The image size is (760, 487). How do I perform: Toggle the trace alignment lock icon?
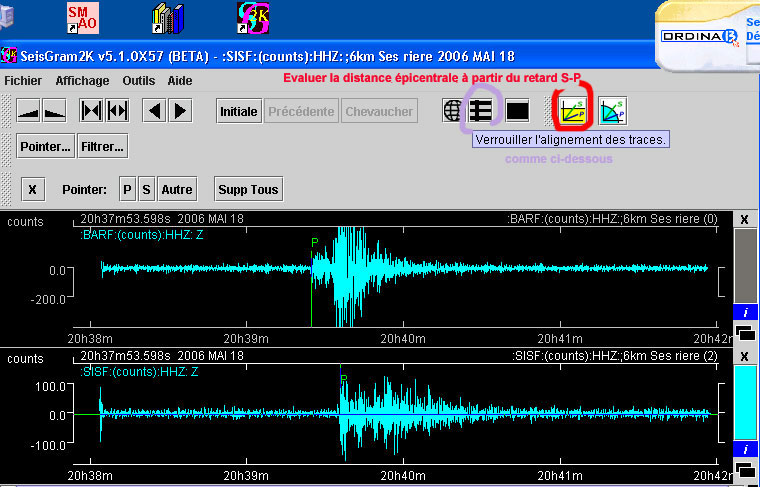coord(481,111)
